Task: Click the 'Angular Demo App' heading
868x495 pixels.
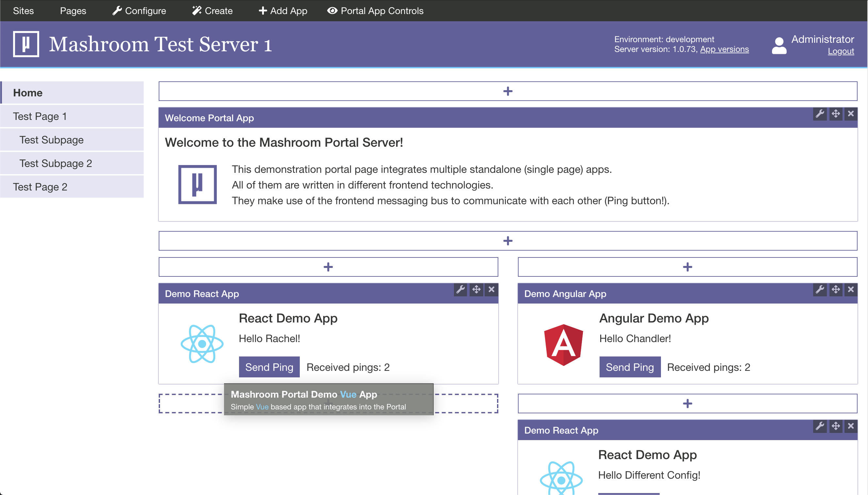Action: (x=654, y=318)
